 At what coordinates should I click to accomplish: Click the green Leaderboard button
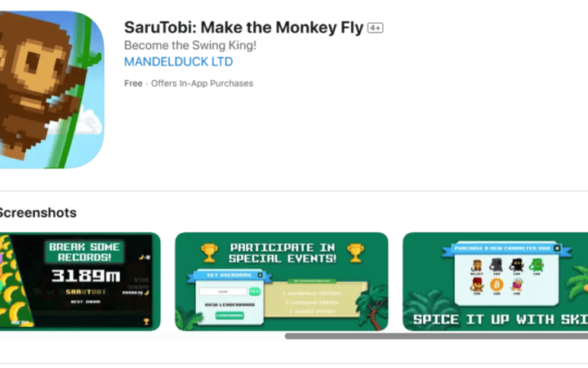tap(229, 316)
